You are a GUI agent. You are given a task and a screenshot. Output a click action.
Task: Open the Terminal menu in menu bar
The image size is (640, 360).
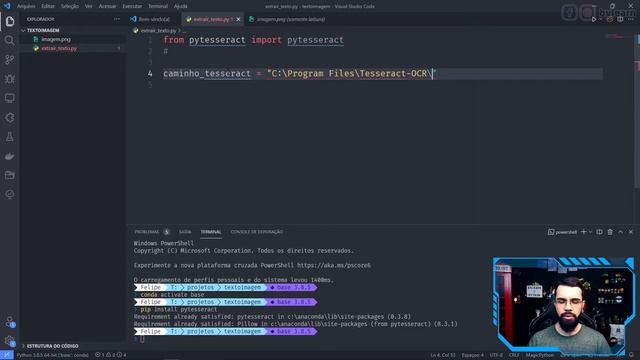coord(158,6)
